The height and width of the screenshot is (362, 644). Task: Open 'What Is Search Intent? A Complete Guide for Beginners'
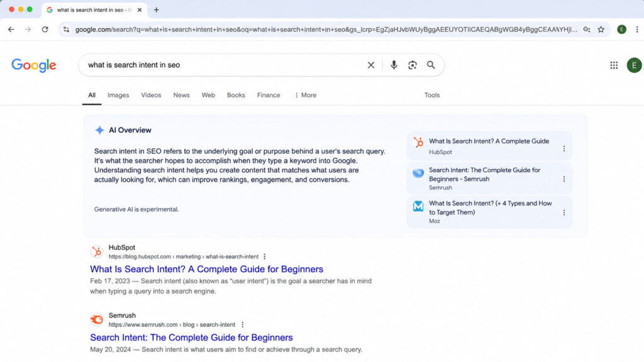coord(206,269)
